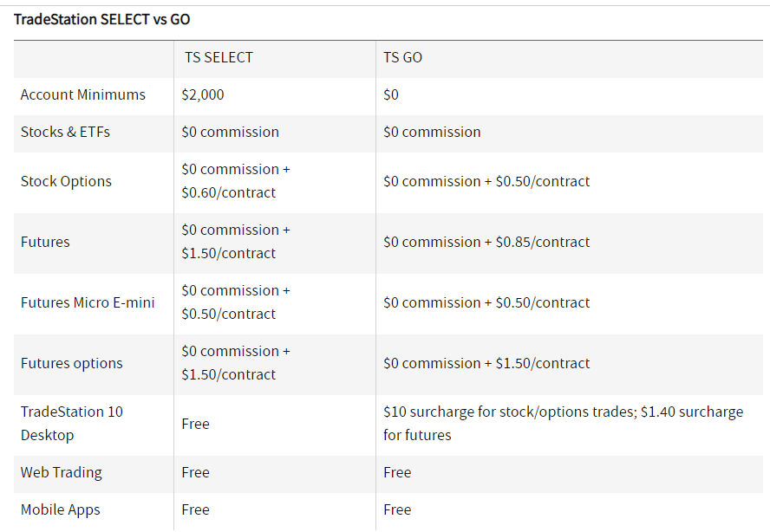The image size is (770, 532).
Task: Click the TradeStation 10 Desktop row label
Action: point(72,423)
